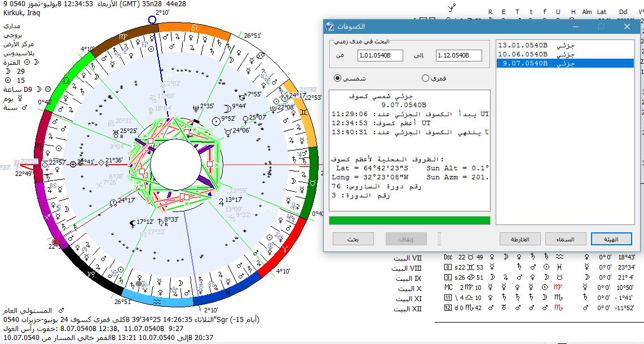Click the البيت VII row in the table

(513, 257)
